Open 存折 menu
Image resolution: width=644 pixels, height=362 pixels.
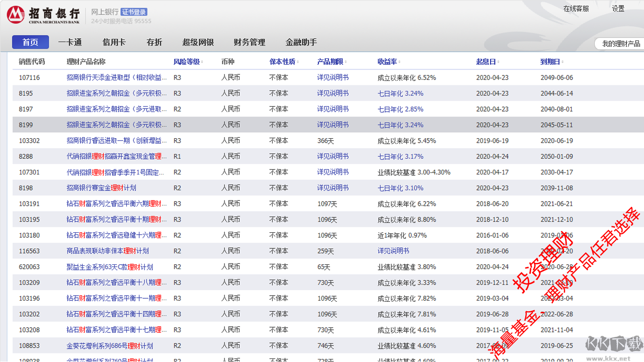tap(154, 42)
